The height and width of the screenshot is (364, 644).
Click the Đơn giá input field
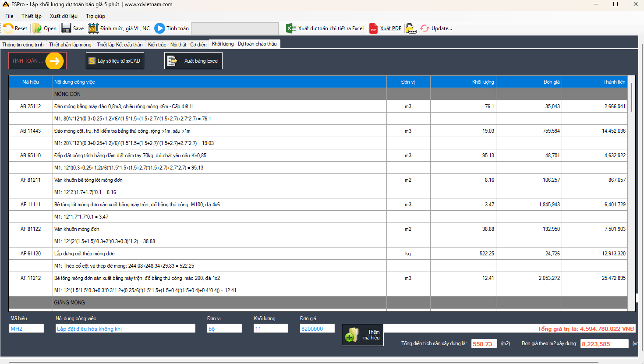pyautogui.click(x=317, y=329)
